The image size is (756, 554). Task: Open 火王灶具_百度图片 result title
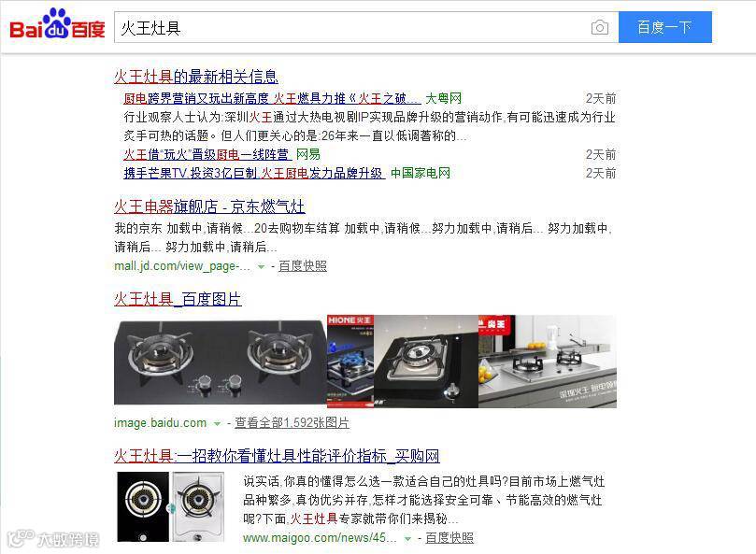[178, 299]
